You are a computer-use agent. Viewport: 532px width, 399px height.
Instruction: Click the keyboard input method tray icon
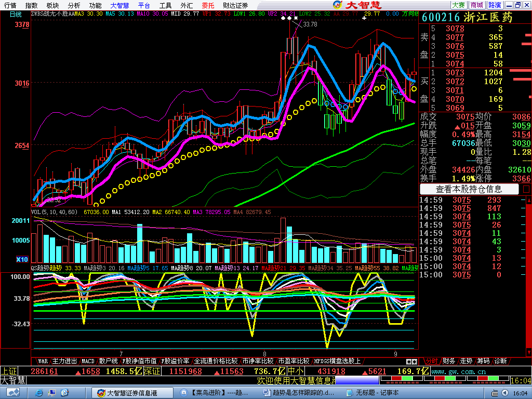496,393
